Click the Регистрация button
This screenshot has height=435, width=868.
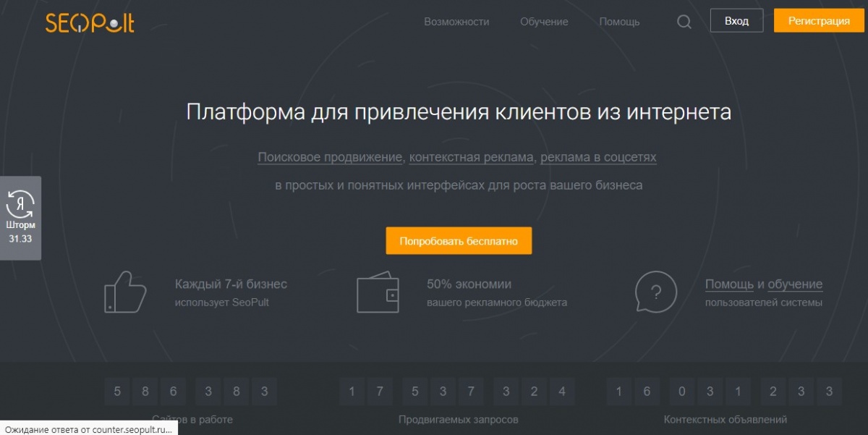819,21
